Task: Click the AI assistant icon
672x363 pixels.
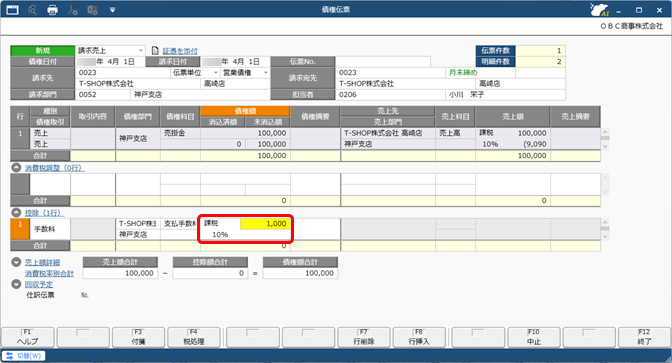Action: point(599,9)
